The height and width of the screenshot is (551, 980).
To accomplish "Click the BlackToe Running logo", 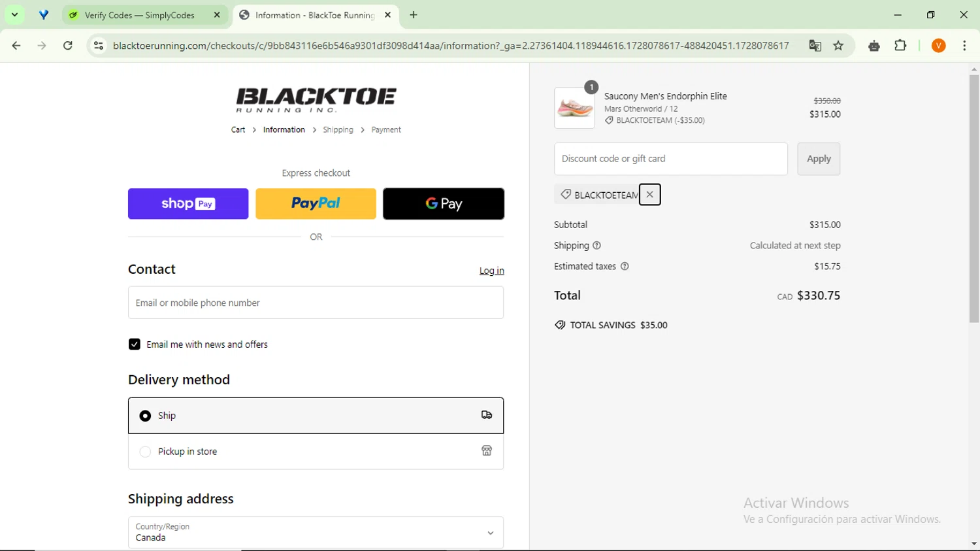I will click(316, 100).
